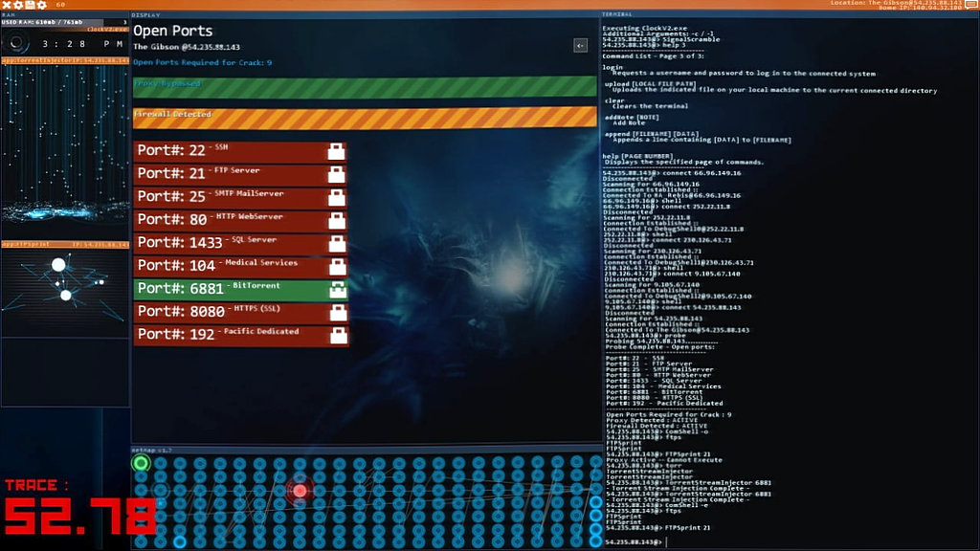
Task: Click 'addNote [NOTE]' in terminal help list
Action: click(632, 118)
